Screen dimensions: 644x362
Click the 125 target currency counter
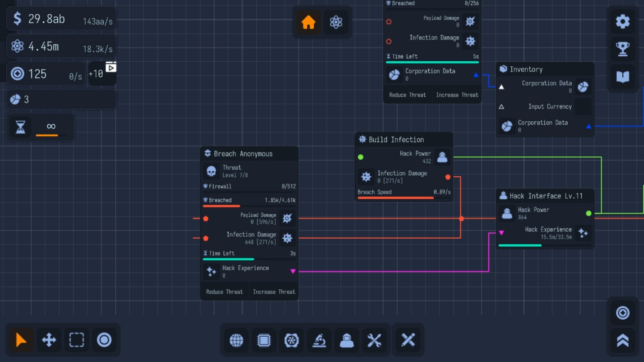point(46,73)
